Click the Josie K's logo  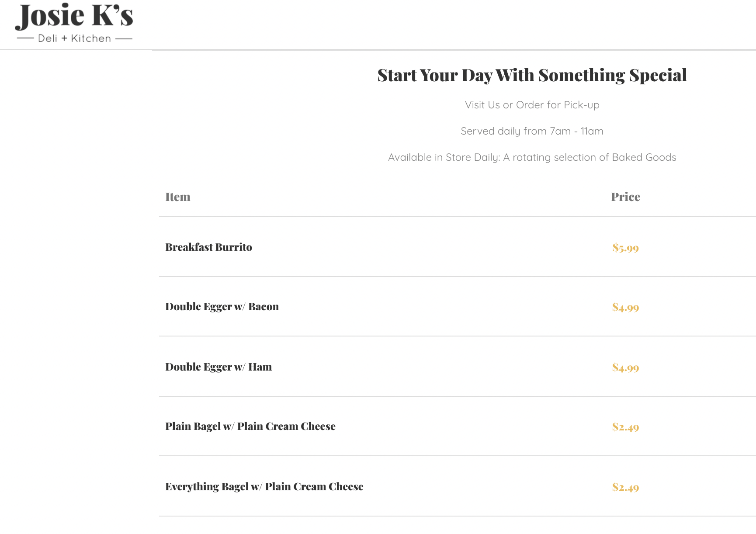pyautogui.click(x=74, y=17)
